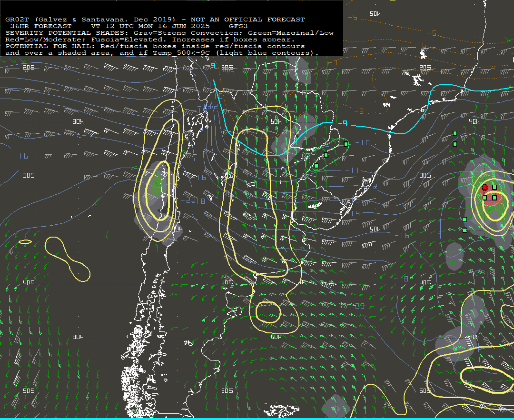
Task: Click the peanut-shaped yellow contour in the Pacific
Action: coord(67,259)
